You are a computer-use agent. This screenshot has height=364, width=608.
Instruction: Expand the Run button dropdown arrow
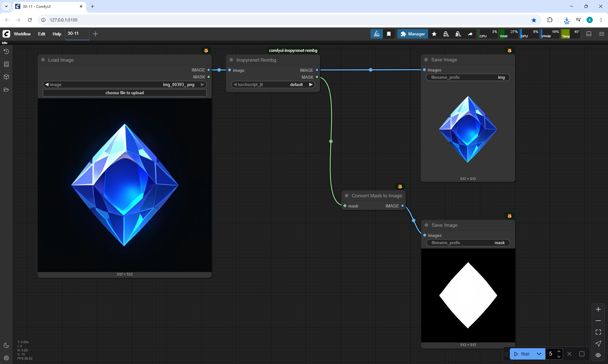click(539, 354)
